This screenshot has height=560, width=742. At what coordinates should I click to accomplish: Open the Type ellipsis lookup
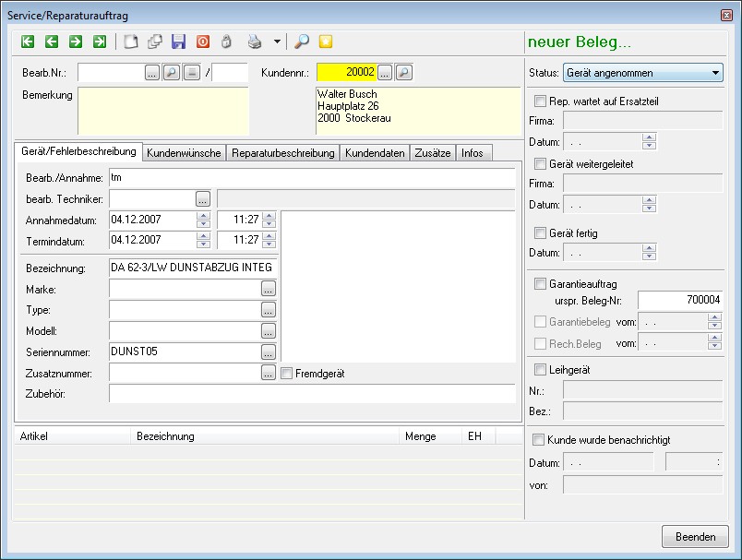269,310
